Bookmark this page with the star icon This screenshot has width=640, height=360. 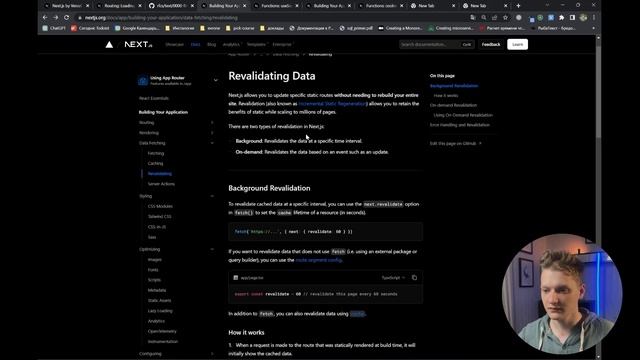pyautogui.click(x=505, y=18)
